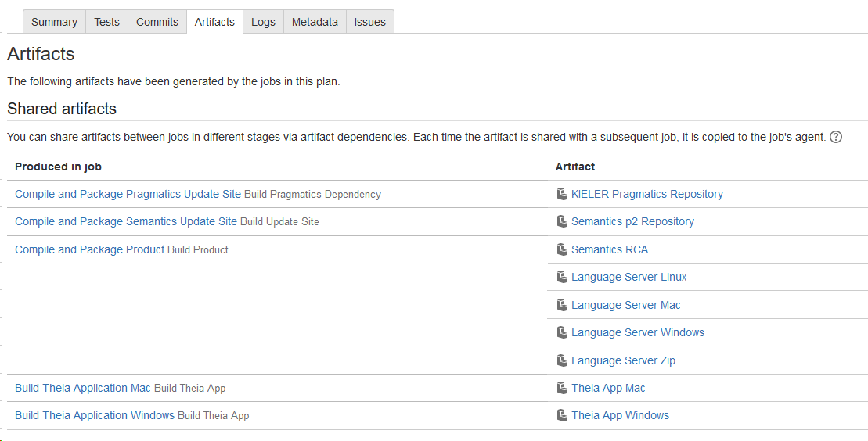Go to the Commits tab
868x441 pixels.
point(157,22)
